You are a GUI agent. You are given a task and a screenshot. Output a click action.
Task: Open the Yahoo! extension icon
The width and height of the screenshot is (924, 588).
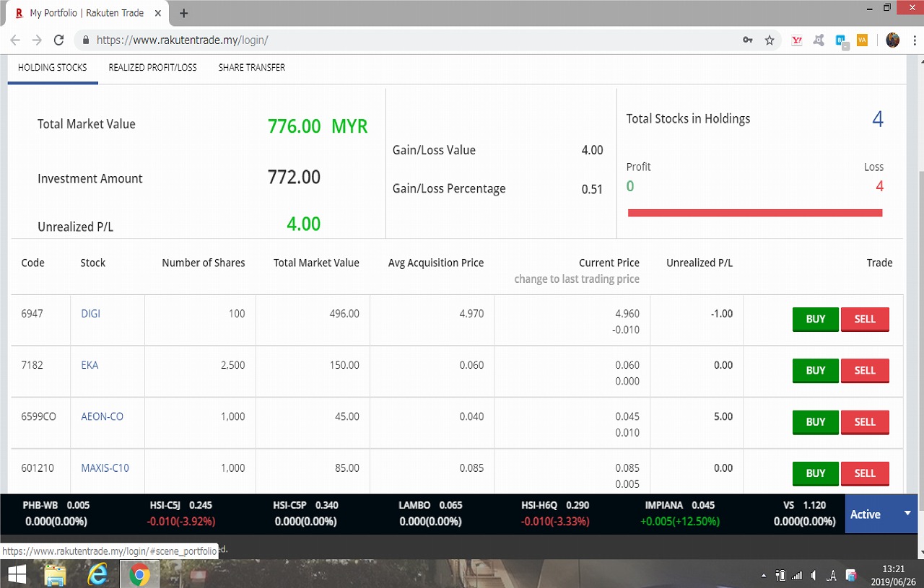(797, 40)
